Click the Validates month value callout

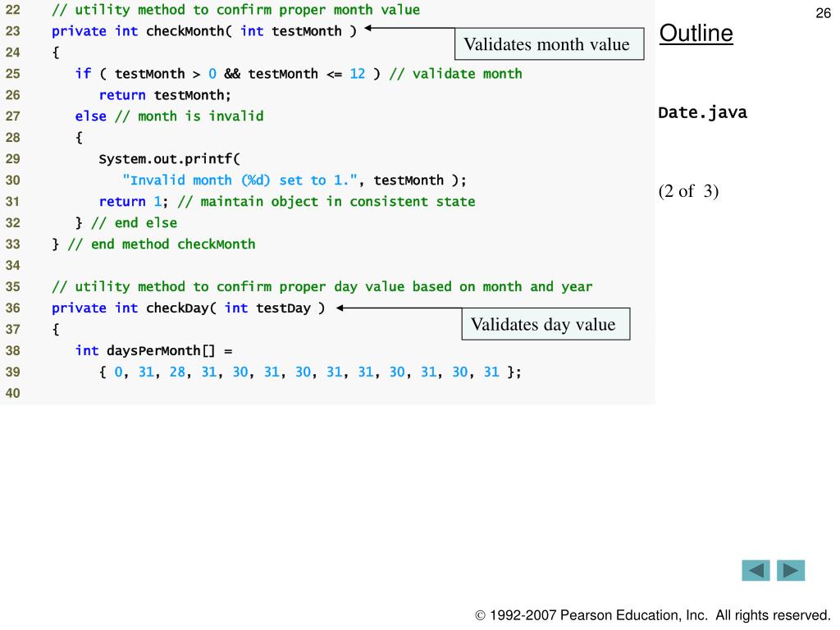[x=549, y=44]
